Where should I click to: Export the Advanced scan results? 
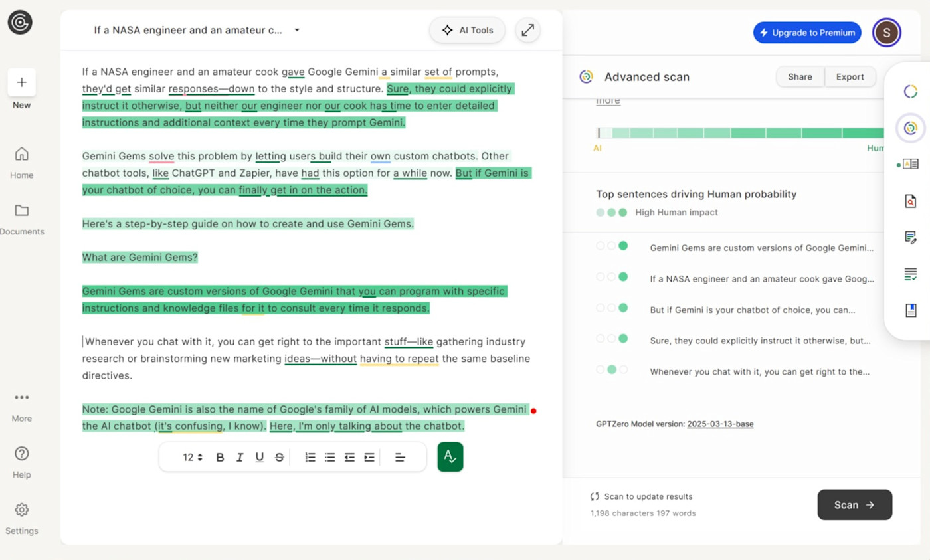[x=850, y=77]
